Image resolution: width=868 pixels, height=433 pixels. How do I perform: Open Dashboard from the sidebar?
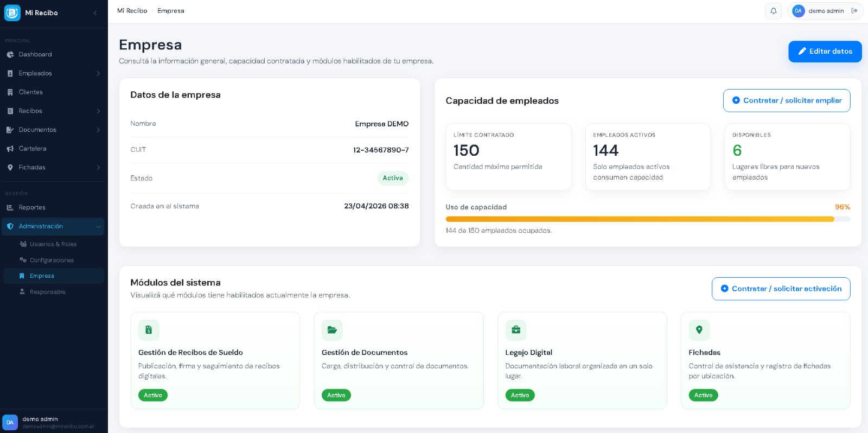tap(35, 54)
